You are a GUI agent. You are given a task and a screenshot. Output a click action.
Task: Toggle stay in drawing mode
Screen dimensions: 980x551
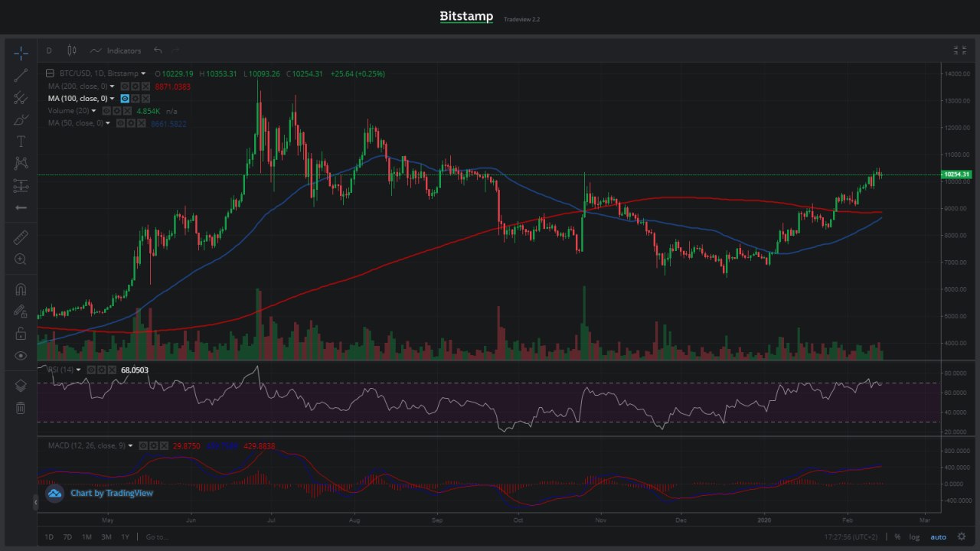pyautogui.click(x=21, y=311)
